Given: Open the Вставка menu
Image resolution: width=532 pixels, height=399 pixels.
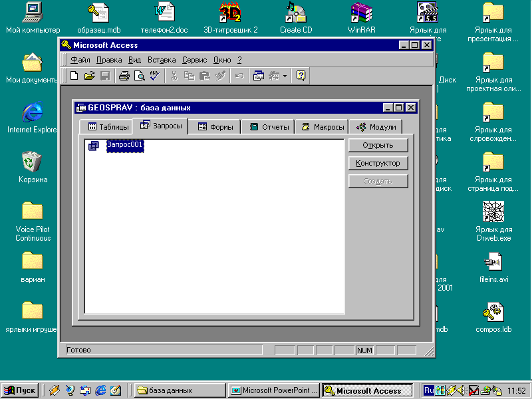Looking at the screenshot, I should (162, 60).
